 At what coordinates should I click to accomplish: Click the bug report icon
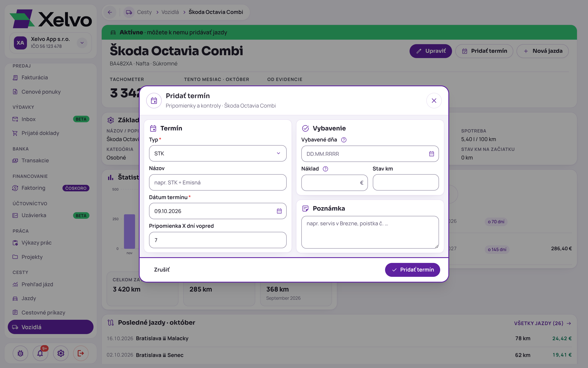[20, 353]
